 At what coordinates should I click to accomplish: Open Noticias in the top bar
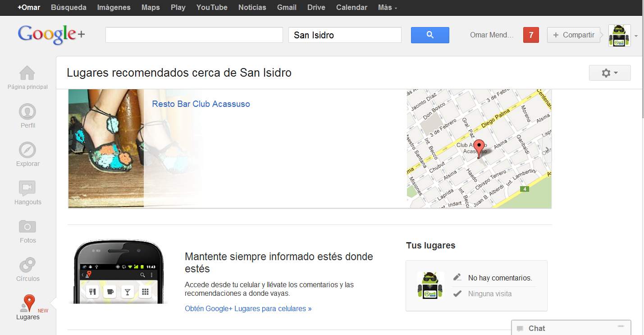point(252,8)
